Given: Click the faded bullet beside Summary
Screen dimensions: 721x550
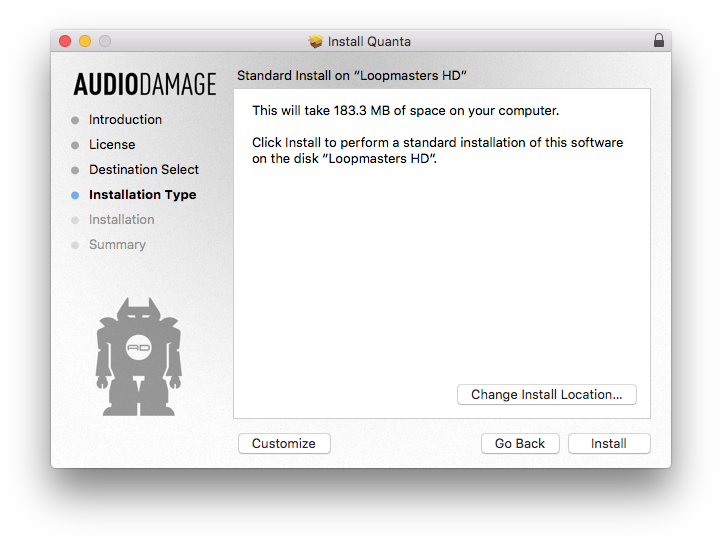Looking at the screenshot, I should click(x=75, y=245).
